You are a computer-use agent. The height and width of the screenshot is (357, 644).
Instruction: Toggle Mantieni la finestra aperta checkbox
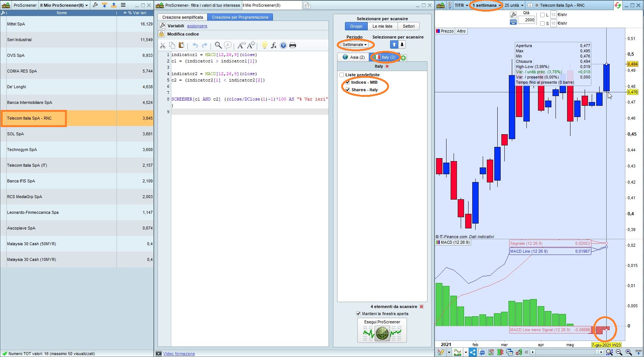(x=358, y=314)
